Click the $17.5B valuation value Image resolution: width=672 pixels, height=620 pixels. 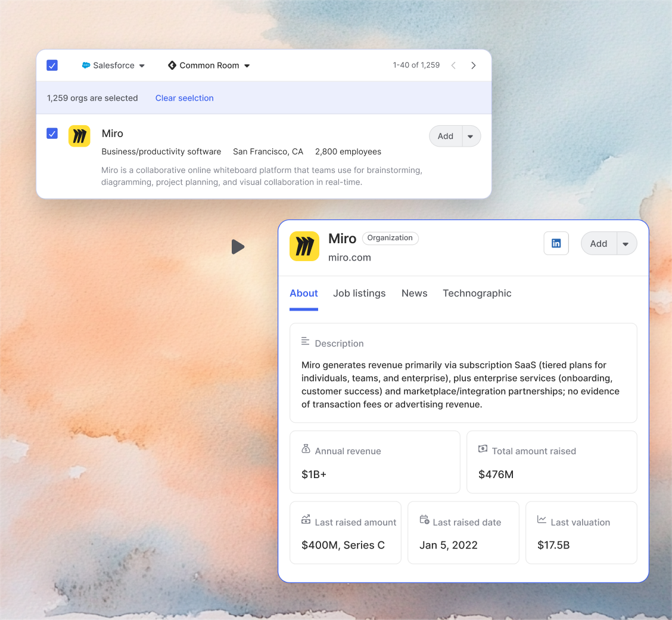tap(553, 545)
